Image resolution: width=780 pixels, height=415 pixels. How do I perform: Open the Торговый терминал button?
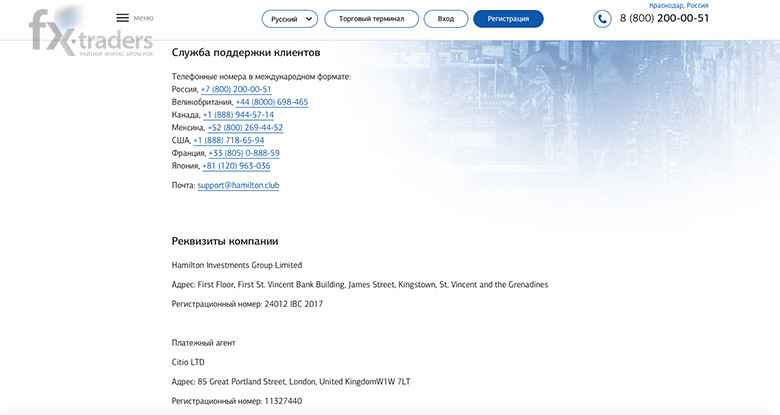pyautogui.click(x=371, y=19)
